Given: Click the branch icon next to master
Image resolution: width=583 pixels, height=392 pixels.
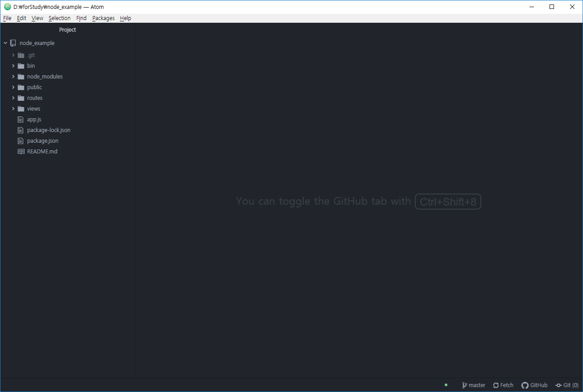Looking at the screenshot, I should click(464, 385).
